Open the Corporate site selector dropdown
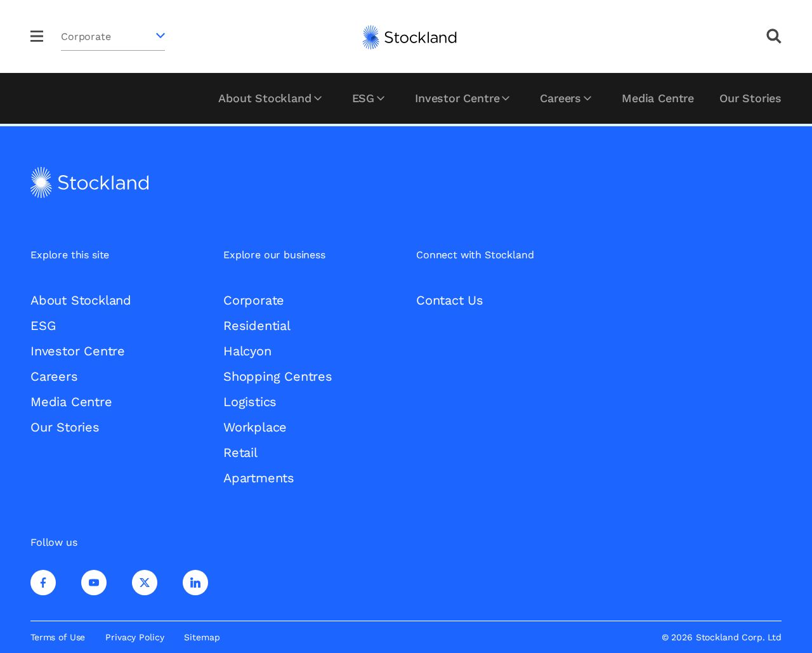Viewport: 812px width, 653px height. (x=113, y=37)
